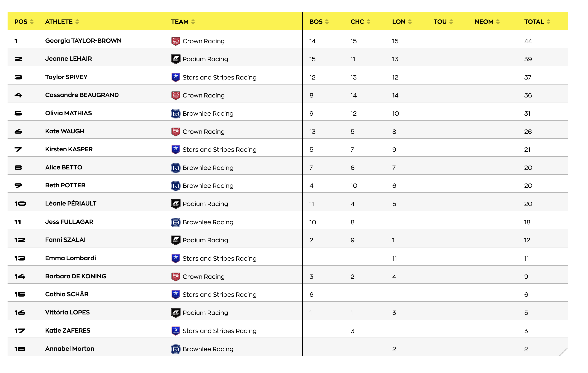Image resolution: width=588 pixels, height=373 pixels.
Task: Sort by ATHLETE column sort arrows
Action: (77, 22)
